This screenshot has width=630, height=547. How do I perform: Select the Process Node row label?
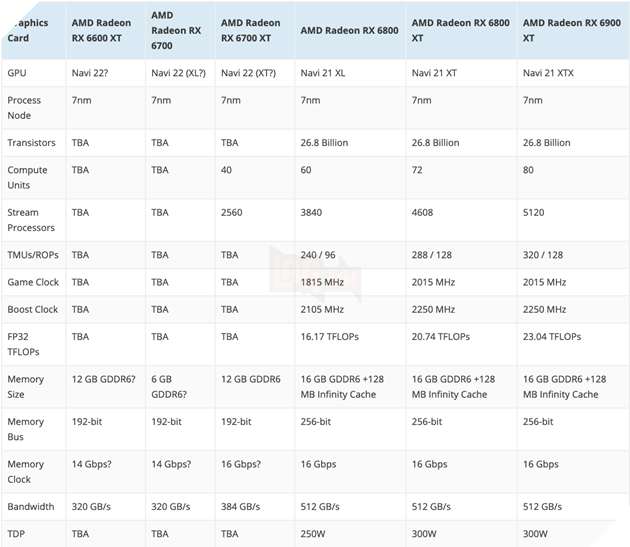point(25,108)
